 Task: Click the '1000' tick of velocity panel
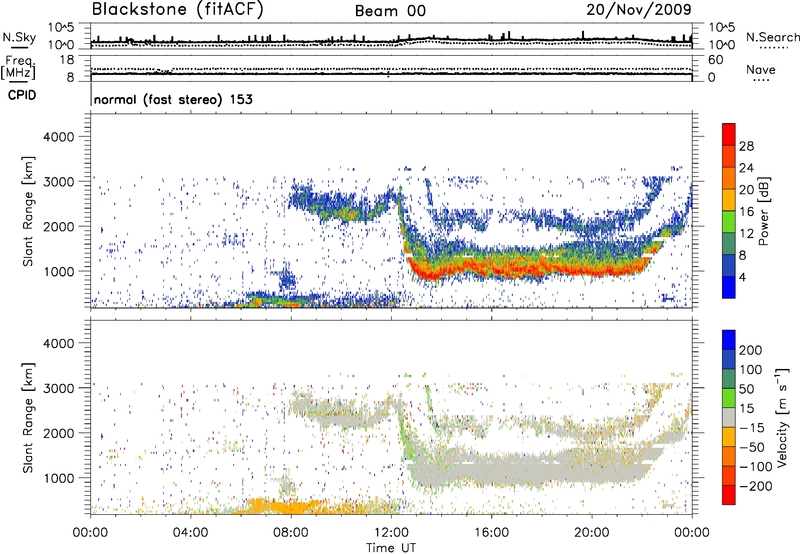[59, 478]
